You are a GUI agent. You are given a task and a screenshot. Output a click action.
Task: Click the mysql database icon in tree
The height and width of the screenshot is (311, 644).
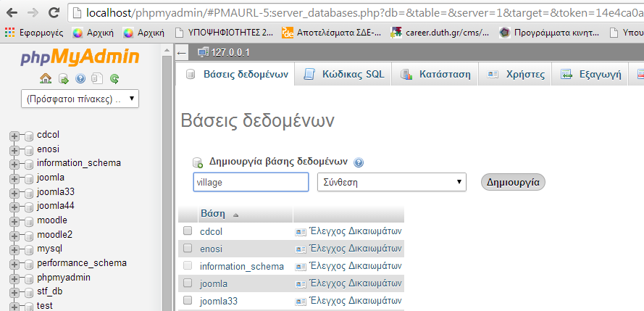pyautogui.click(x=28, y=249)
